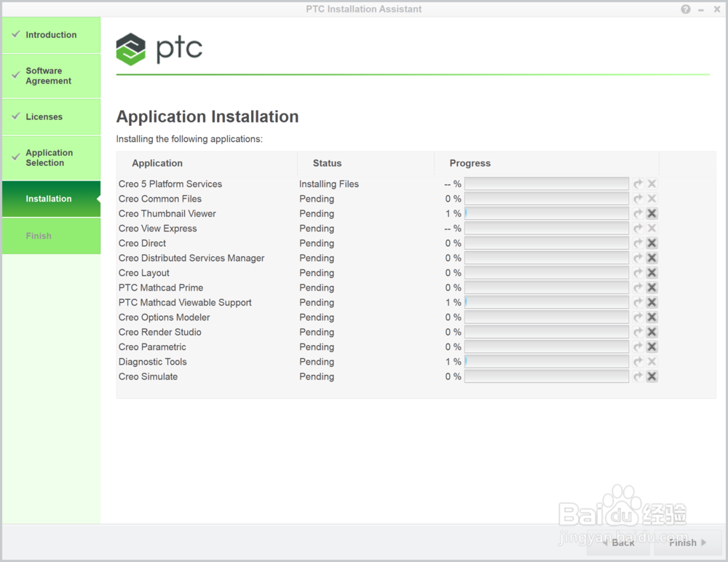Click retry arrow for Creo Simulate
Image resolution: width=728 pixels, height=562 pixels.
pyautogui.click(x=638, y=376)
